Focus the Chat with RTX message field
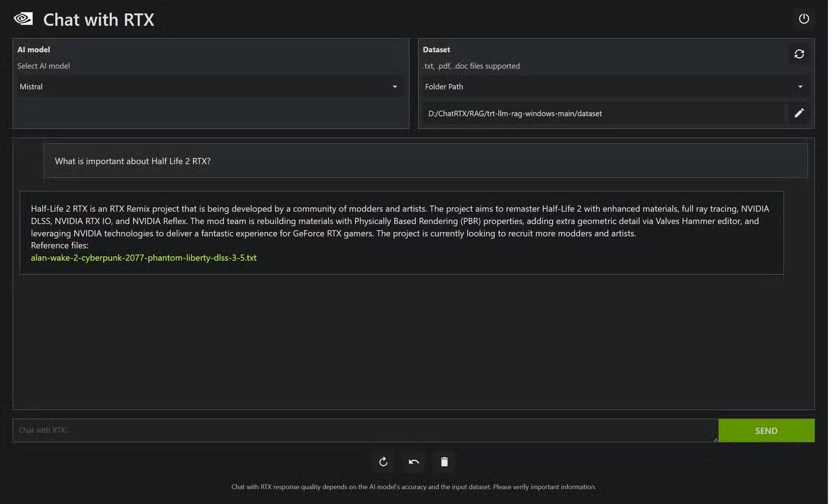Viewport: 837px width, 504px height. pyautogui.click(x=365, y=431)
